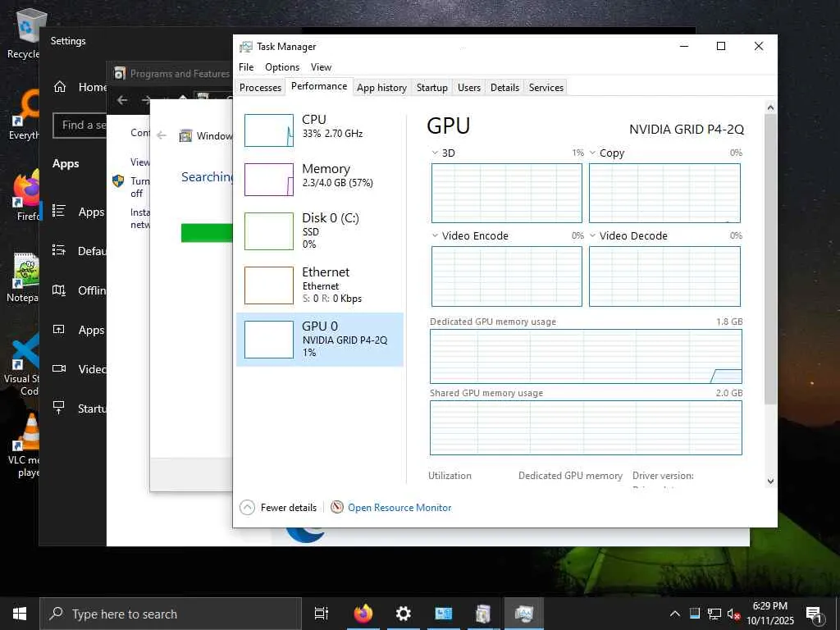Click the scroll up arrow in GPU pane
This screenshot has width=840, height=630.
pos(770,107)
